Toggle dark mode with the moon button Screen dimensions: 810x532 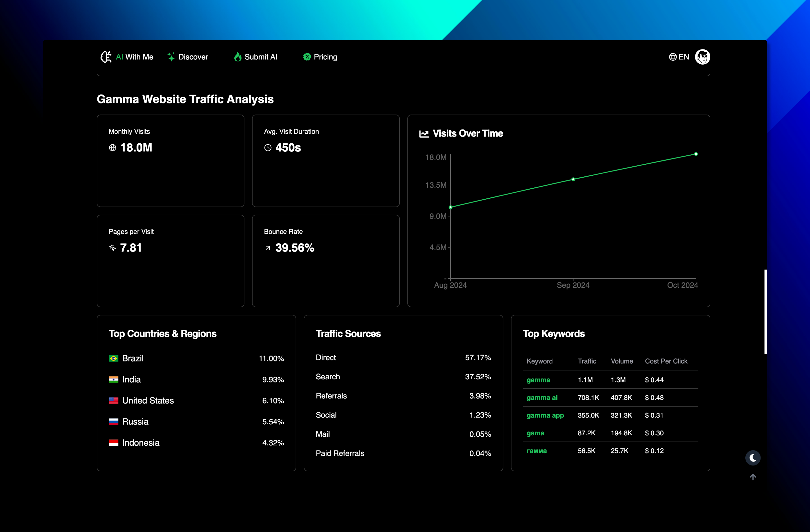(753, 458)
